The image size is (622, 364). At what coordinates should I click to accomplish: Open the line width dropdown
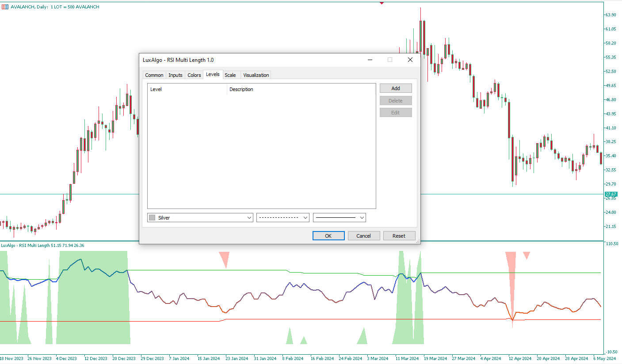(362, 218)
